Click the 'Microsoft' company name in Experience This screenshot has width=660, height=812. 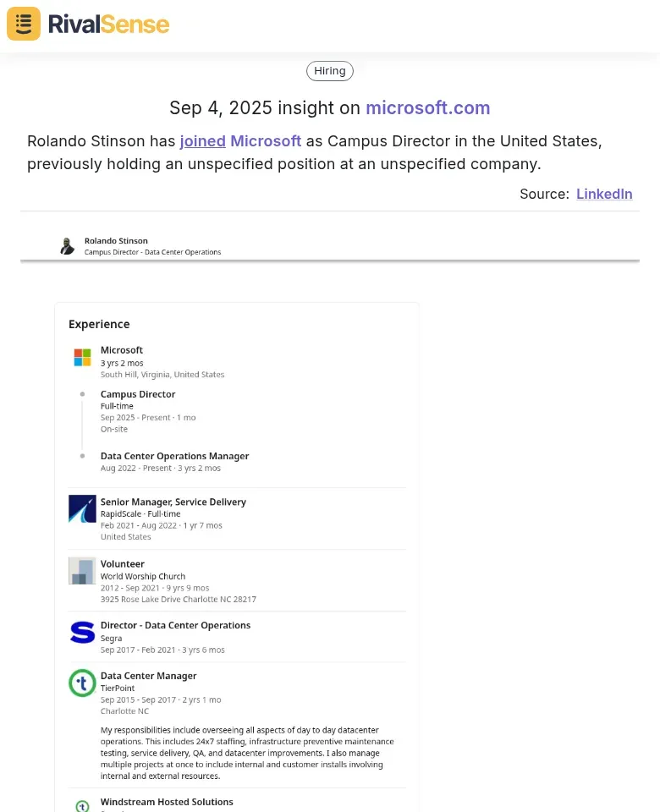tap(122, 350)
